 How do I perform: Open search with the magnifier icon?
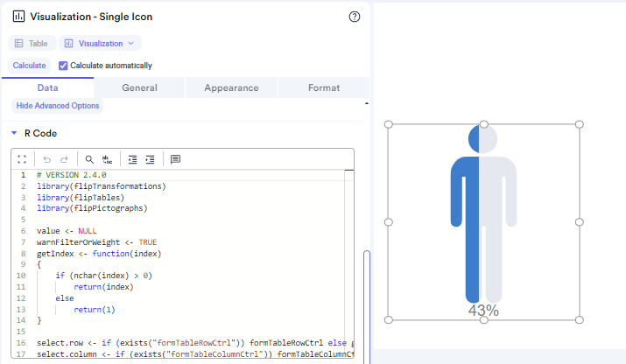pyautogui.click(x=89, y=159)
